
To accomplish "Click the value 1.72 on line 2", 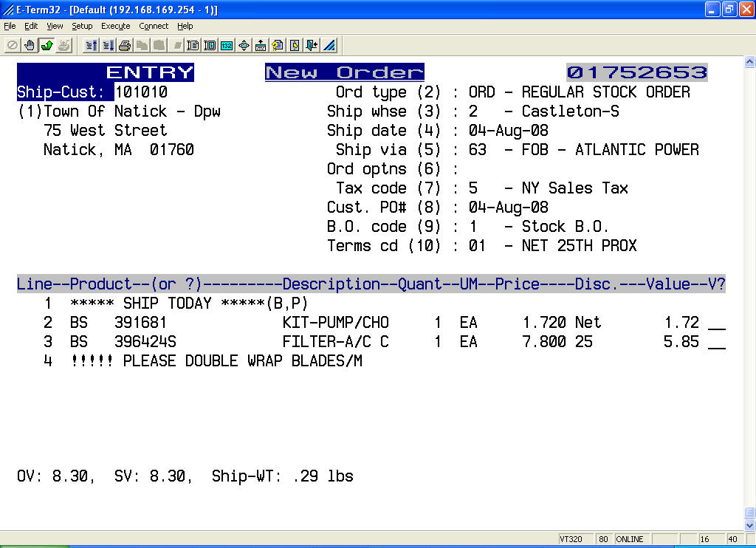I will (681, 322).
